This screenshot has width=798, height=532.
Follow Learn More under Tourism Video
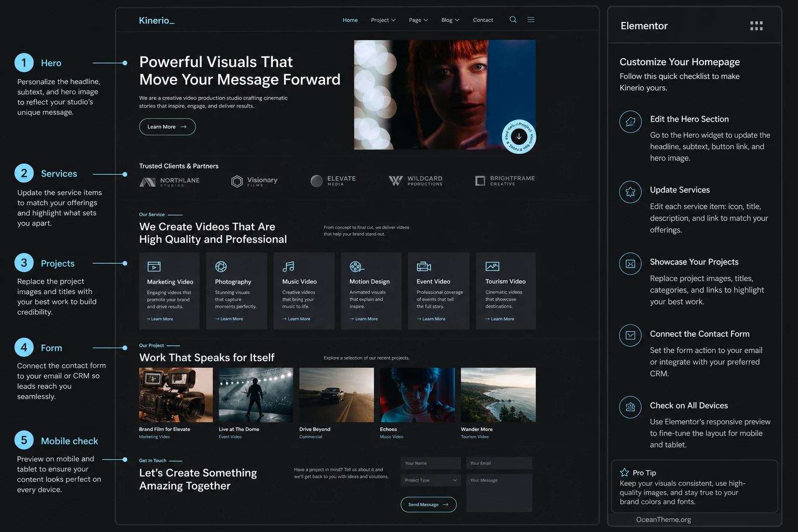coord(500,319)
